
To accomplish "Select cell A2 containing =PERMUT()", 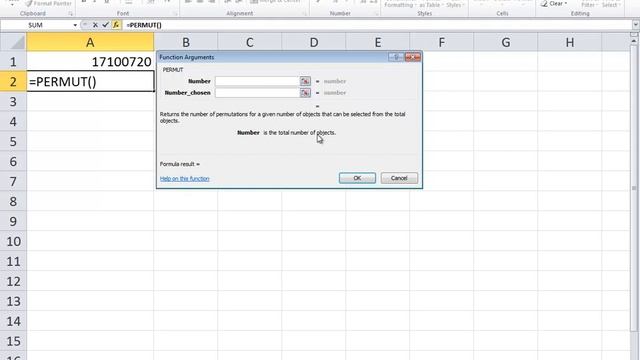I will [90, 82].
